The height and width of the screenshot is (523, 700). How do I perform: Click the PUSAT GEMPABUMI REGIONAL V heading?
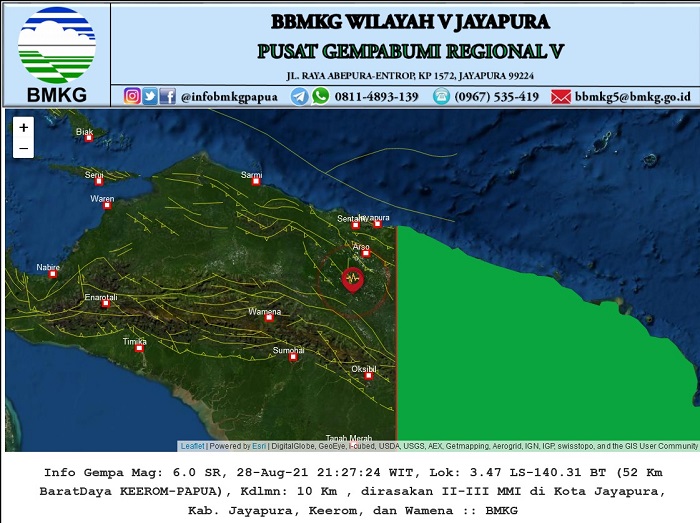(x=410, y=51)
